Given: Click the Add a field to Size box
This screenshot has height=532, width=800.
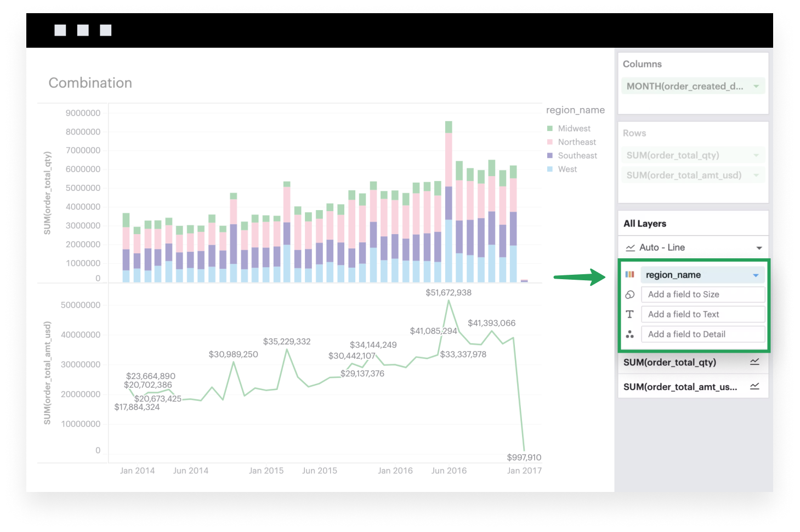Looking at the screenshot, I should click(703, 295).
